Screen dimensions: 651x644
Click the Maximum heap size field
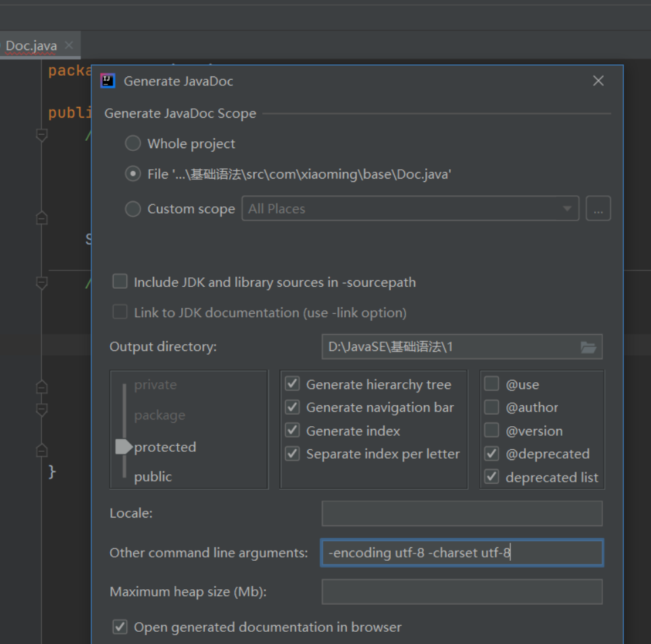click(x=462, y=592)
